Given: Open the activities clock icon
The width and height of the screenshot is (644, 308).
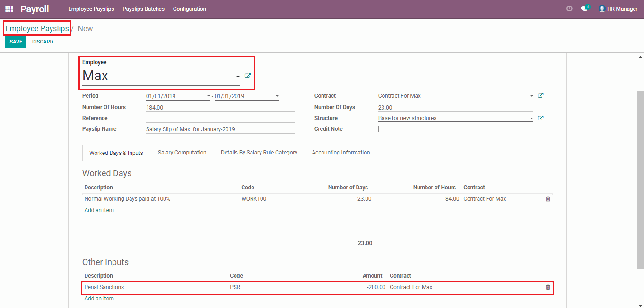Looking at the screenshot, I should pos(569,9).
